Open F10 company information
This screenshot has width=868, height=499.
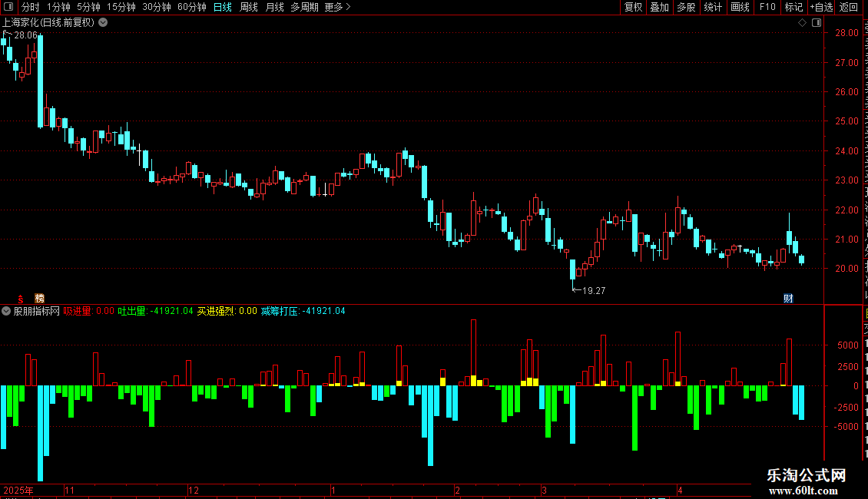(767, 7)
